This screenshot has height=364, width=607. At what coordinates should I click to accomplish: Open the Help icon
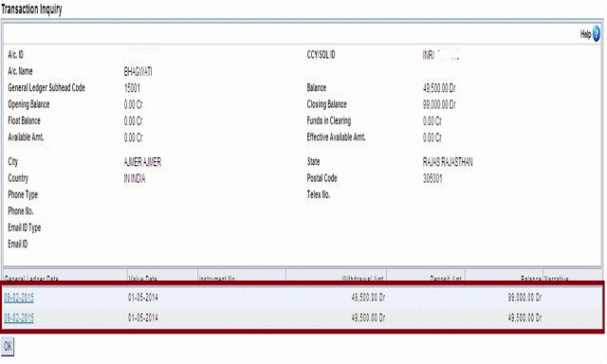[x=596, y=34]
